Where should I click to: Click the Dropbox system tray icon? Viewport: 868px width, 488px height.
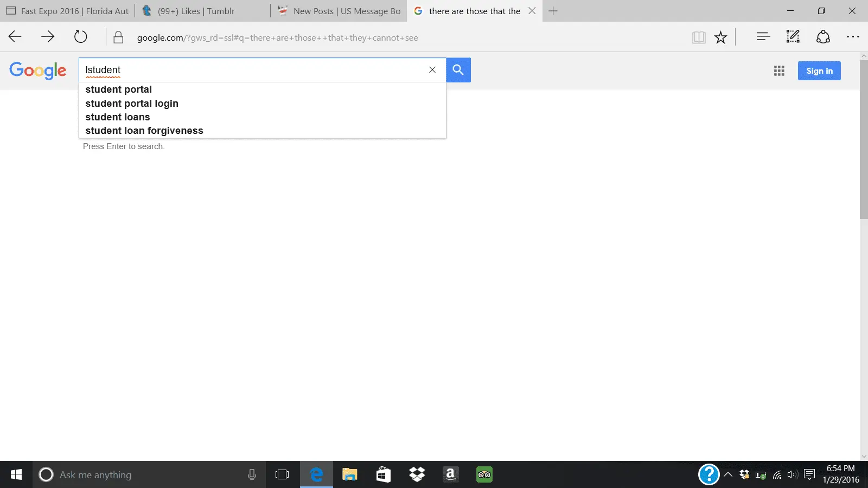(x=744, y=475)
